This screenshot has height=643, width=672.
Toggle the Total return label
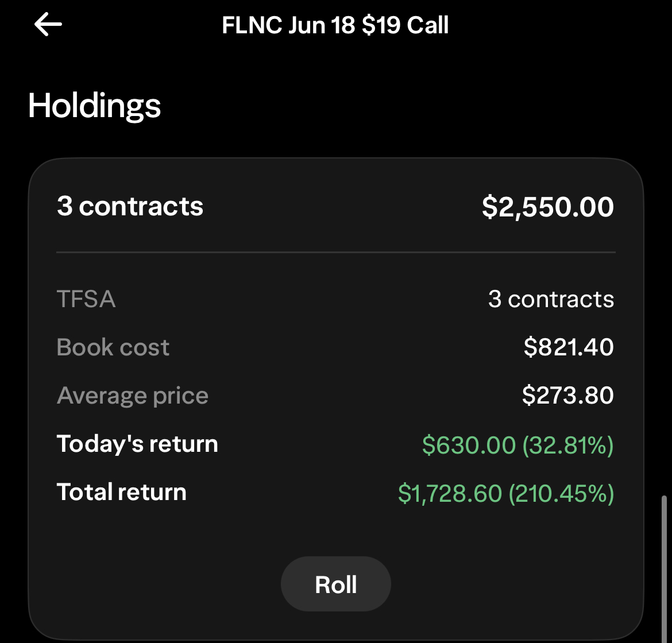[122, 492]
